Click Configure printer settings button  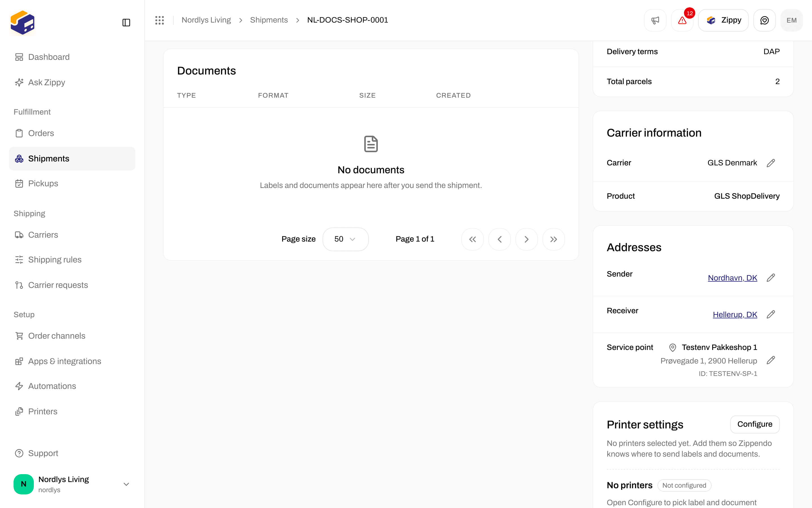[754, 424]
